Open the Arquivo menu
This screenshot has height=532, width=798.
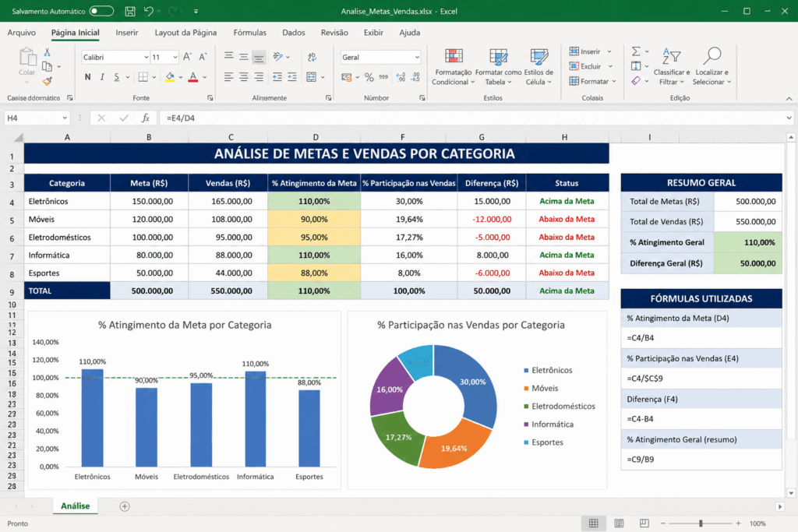point(21,33)
